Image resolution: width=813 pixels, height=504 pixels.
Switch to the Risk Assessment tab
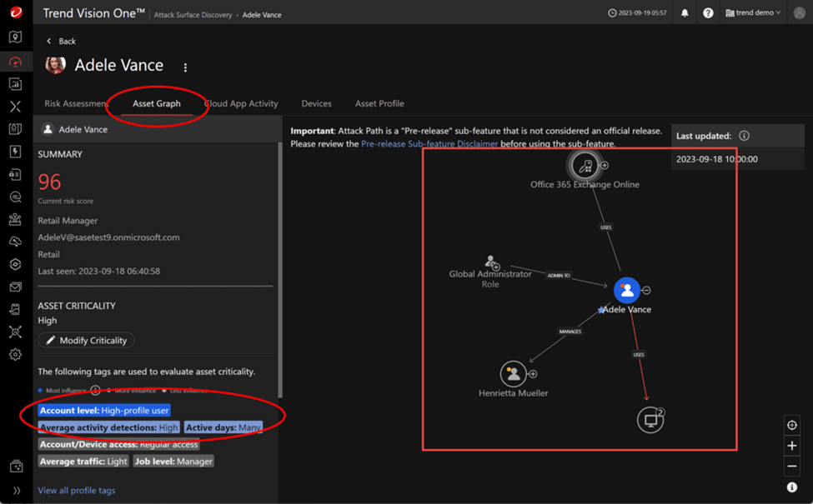point(76,103)
